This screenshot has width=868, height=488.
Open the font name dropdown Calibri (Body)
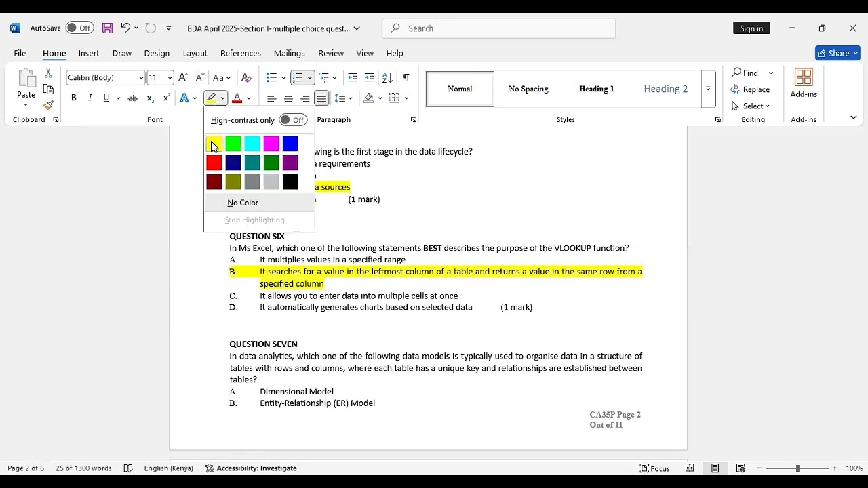point(141,77)
